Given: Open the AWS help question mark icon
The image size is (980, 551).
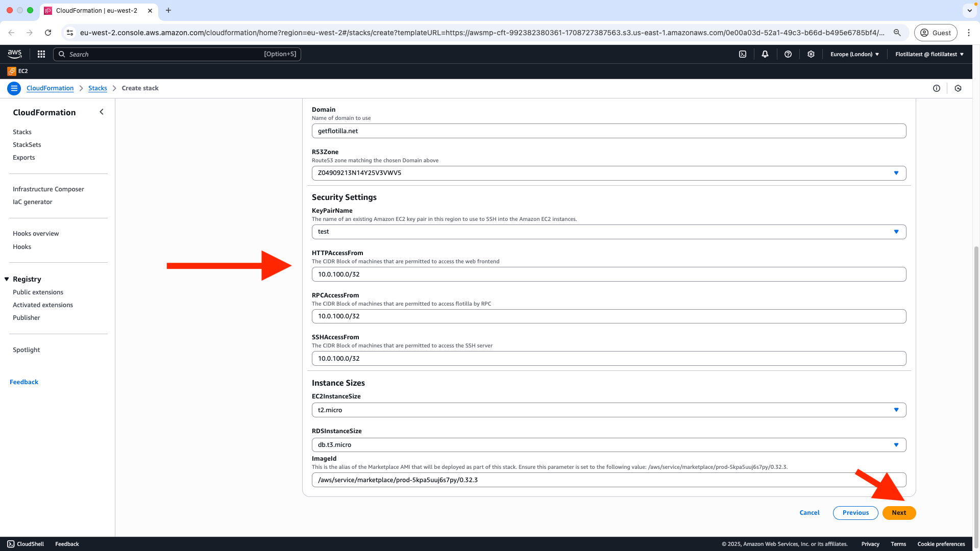Looking at the screenshot, I should click(788, 54).
